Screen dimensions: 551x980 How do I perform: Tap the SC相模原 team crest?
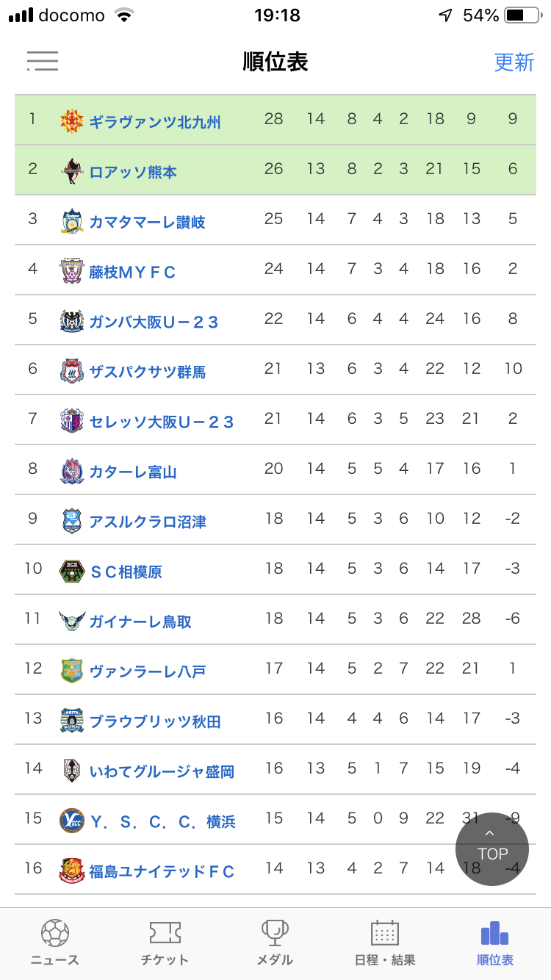72,571
